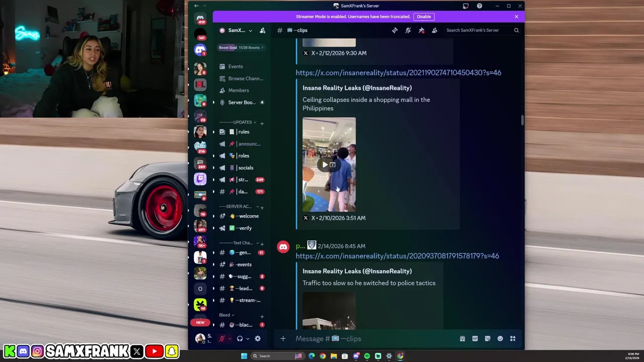Open the welcome channel
Viewport: 644px width, 362px height.
tap(242, 216)
